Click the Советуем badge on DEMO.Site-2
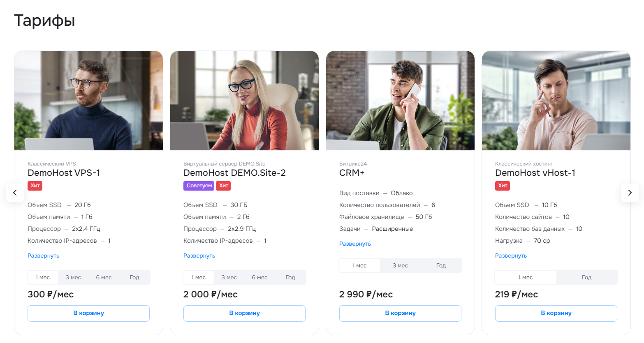The height and width of the screenshot is (343, 644). 199,186
